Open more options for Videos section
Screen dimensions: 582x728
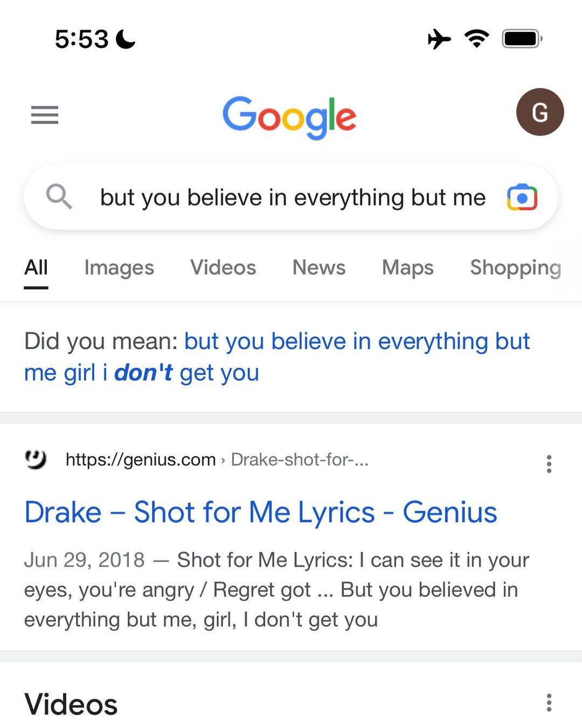pyautogui.click(x=549, y=703)
